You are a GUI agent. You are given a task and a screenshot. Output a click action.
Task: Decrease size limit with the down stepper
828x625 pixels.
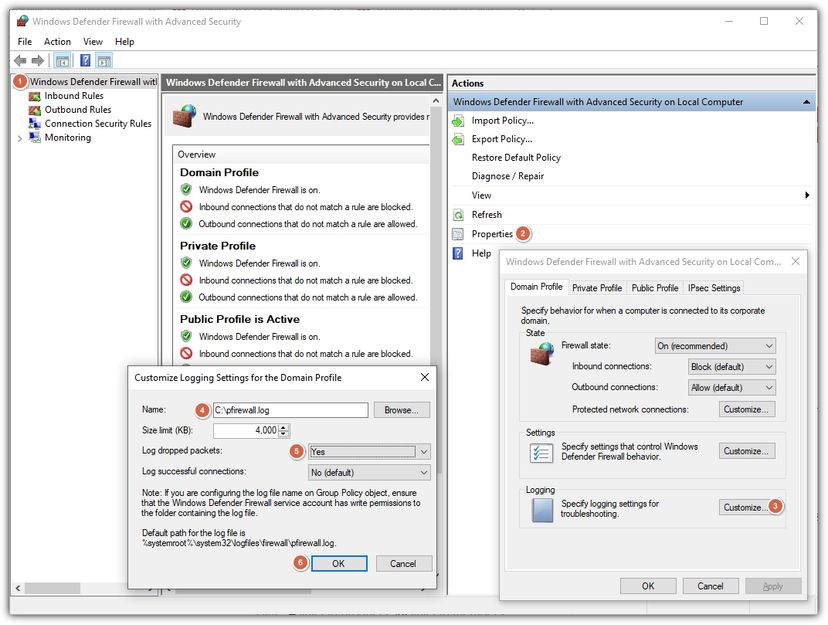284,434
